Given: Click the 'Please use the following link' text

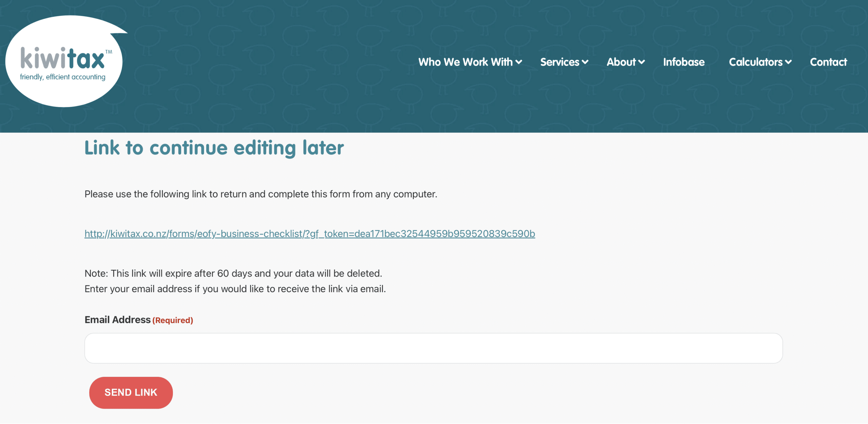Looking at the screenshot, I should pos(261,194).
